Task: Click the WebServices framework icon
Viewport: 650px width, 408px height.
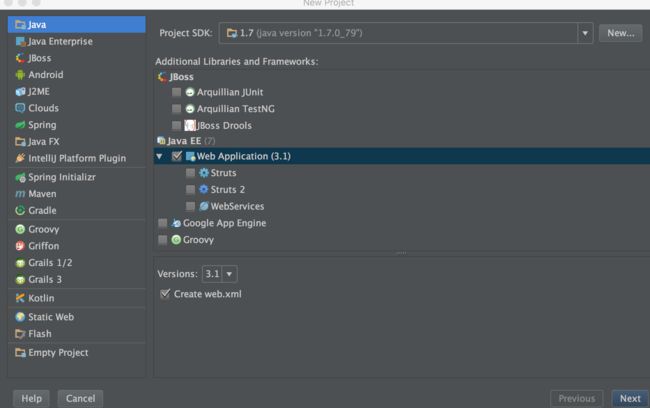Action: click(204, 206)
